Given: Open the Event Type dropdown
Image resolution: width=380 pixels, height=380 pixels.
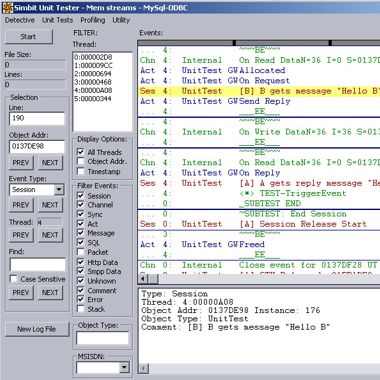Looking at the screenshot, I should click(59, 190).
